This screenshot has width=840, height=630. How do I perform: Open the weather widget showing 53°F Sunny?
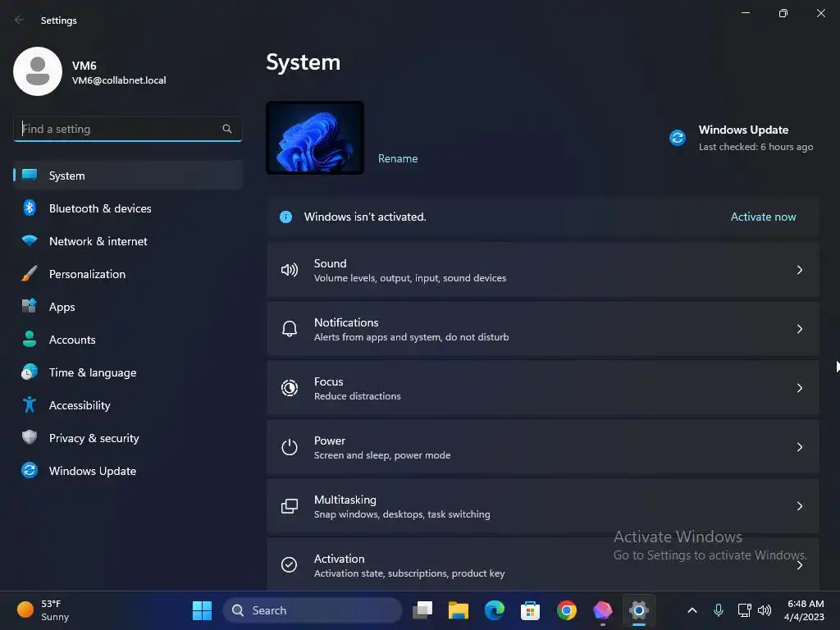coord(43,610)
